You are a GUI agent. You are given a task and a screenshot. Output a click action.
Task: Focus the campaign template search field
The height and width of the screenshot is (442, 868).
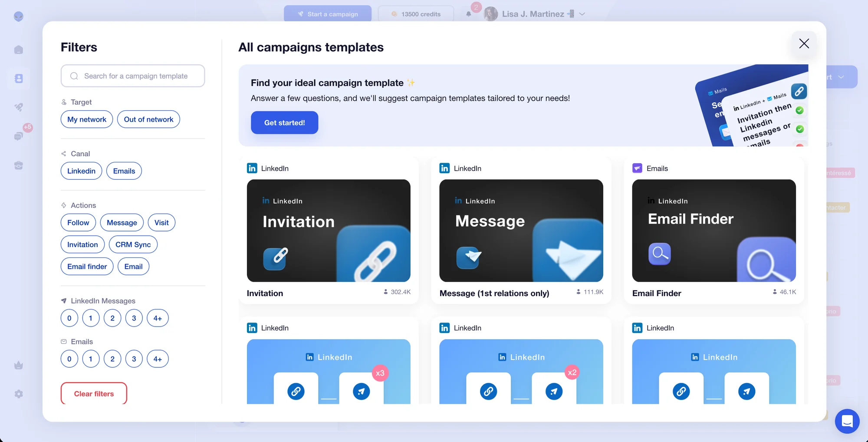(x=133, y=76)
